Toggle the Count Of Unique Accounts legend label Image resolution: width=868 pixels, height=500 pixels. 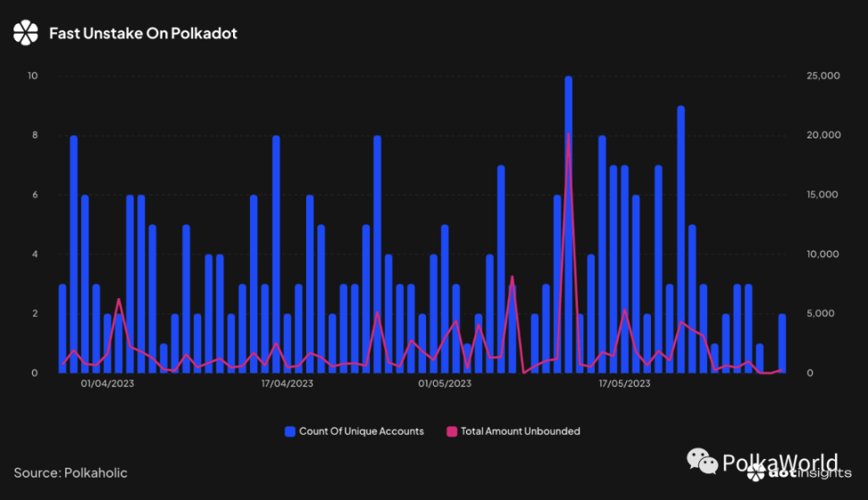click(362, 431)
